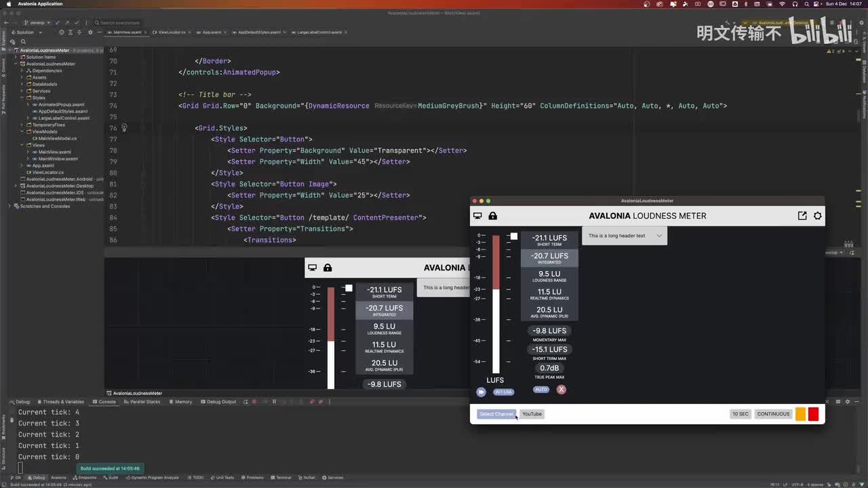Image resolution: width=868 pixels, height=488 pixels.
Task: Click the lock icon in the loudness meter window
Action: 493,216
